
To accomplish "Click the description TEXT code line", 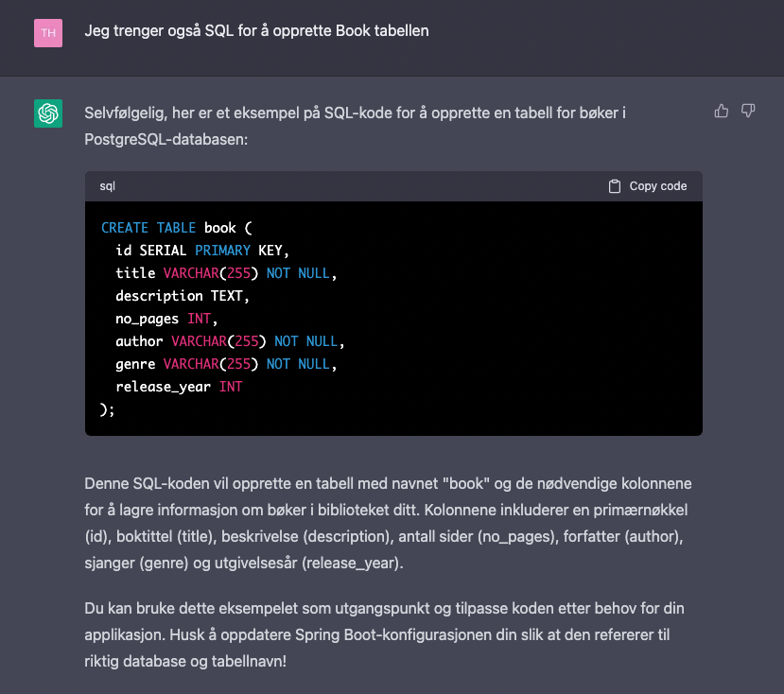I will [x=181, y=296].
